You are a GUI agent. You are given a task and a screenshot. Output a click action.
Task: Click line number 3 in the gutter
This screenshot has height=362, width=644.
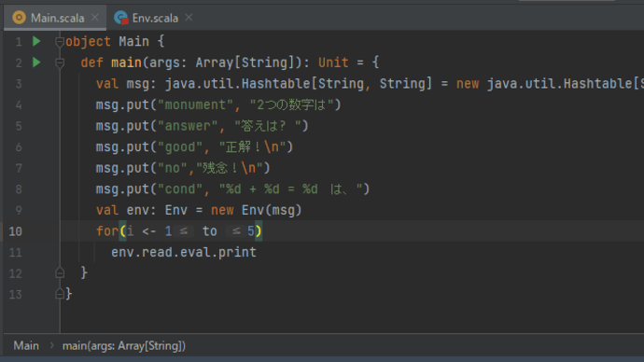[19, 84]
